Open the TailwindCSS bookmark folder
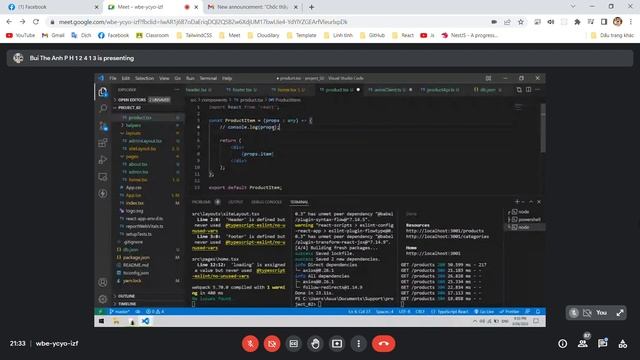This screenshot has width=640, height=360. click(194, 36)
